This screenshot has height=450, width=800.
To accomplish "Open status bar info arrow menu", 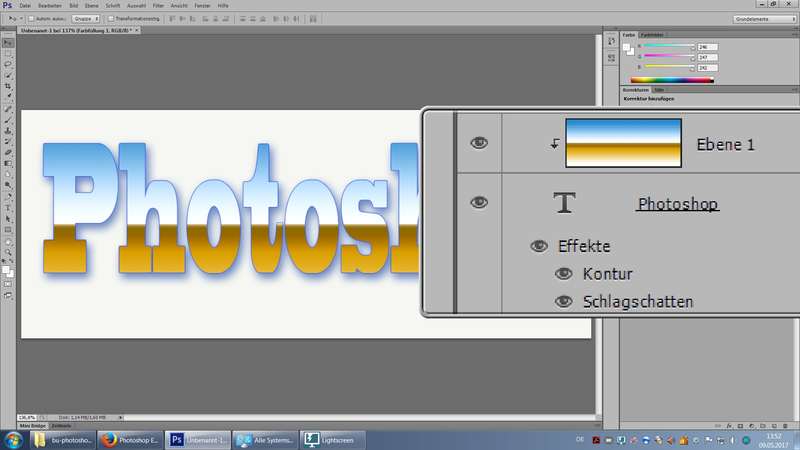I will click(x=120, y=417).
